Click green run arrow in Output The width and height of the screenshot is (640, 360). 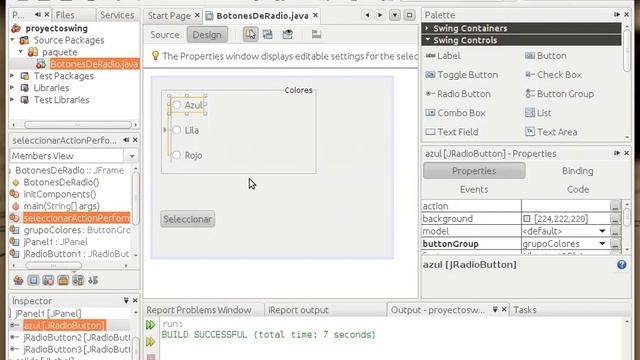point(151,325)
